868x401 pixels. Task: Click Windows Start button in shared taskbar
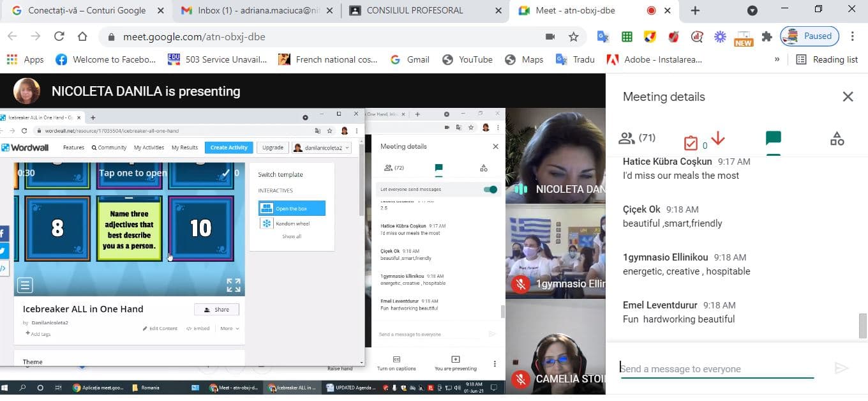click(x=4, y=388)
